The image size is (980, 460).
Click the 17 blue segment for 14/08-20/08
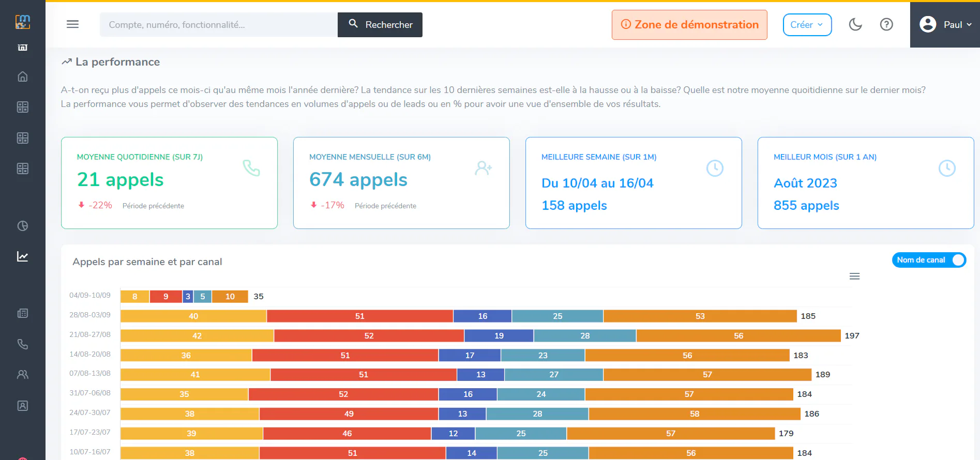click(470, 355)
